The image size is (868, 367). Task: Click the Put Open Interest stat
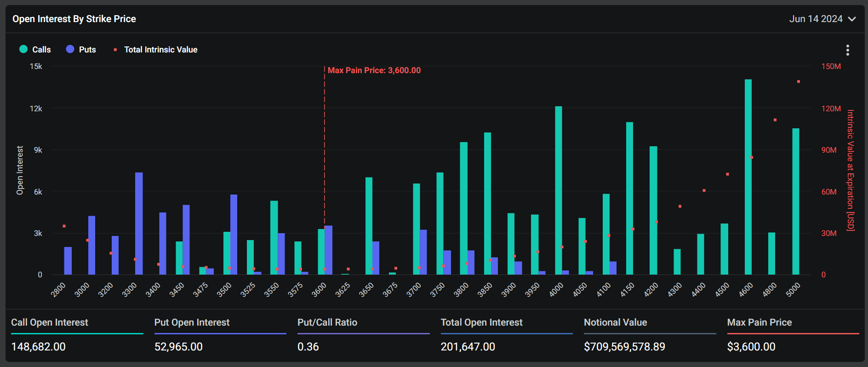[x=192, y=322]
